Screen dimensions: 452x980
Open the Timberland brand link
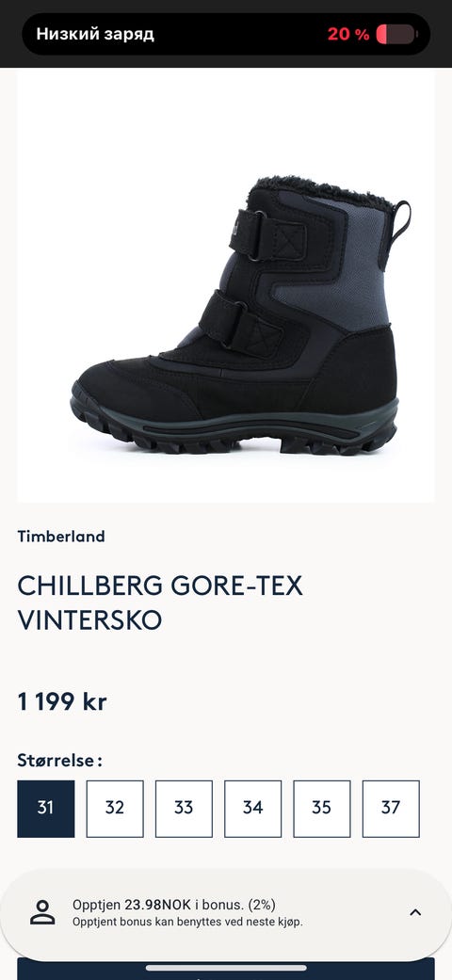(61, 537)
